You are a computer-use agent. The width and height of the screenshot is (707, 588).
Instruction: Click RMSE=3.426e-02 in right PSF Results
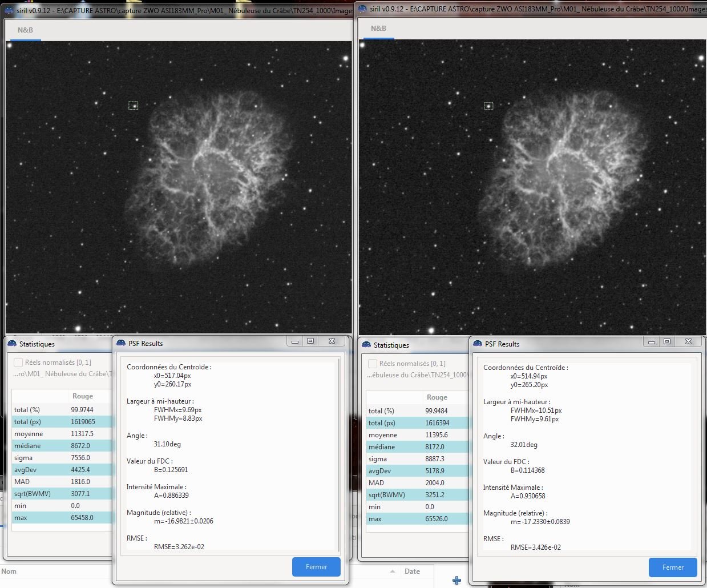[x=536, y=547]
